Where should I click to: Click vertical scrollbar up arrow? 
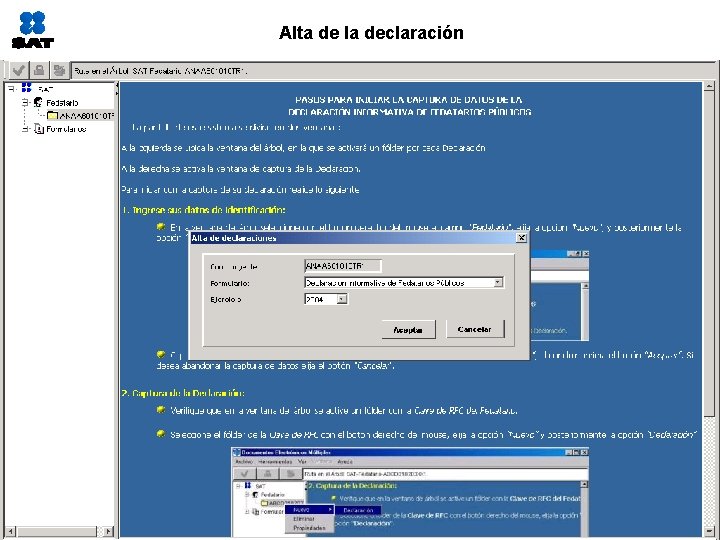coord(709,86)
